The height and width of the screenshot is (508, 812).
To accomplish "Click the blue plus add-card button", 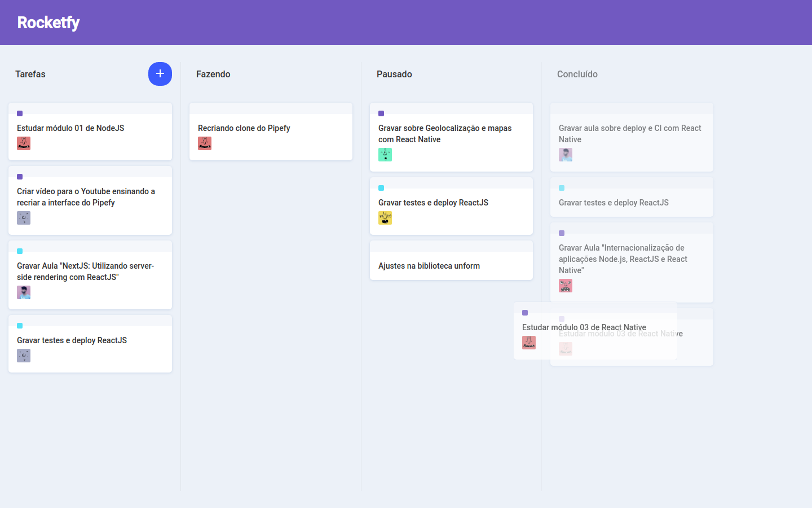I will tap(160, 74).
